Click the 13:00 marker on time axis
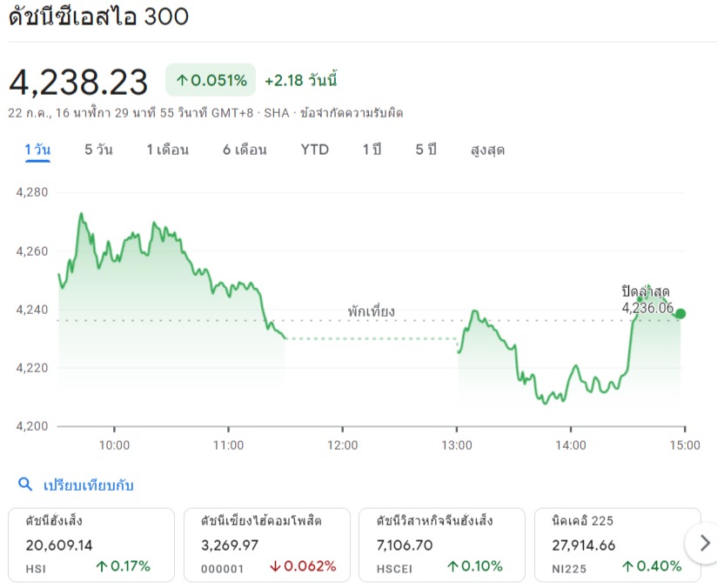This screenshot has width=717, height=588. [x=456, y=444]
